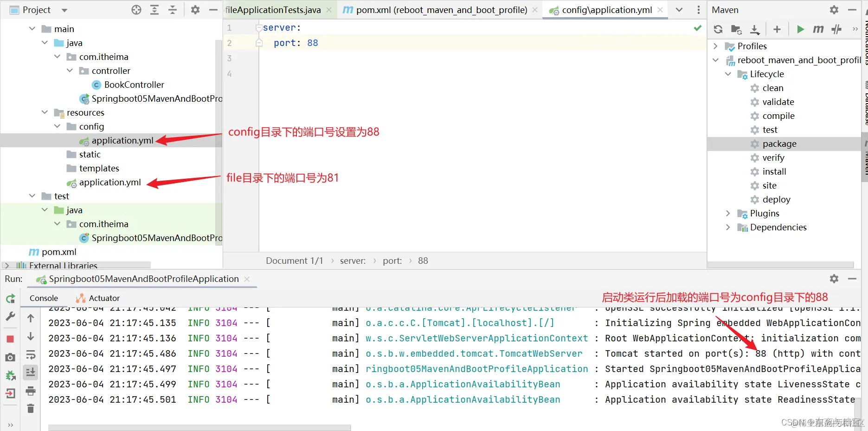Open the Console tab in Run panel
The height and width of the screenshot is (431, 868).
tap(44, 298)
